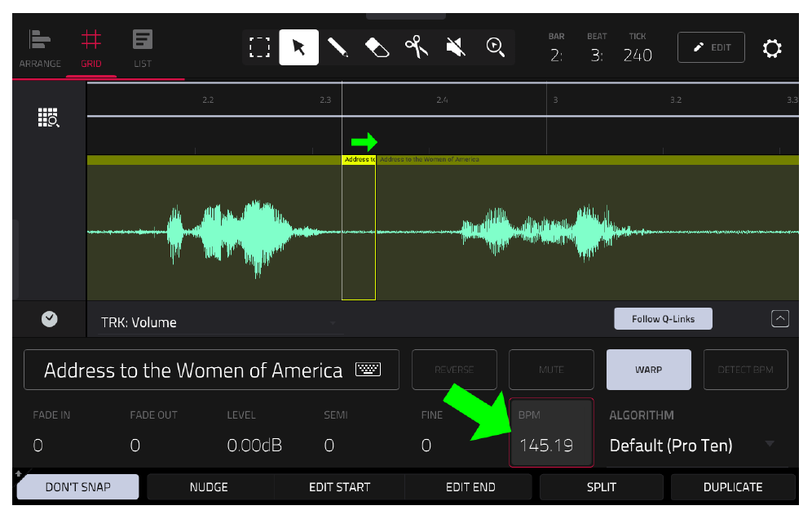Pick the Pencil draw tool

[338, 47]
